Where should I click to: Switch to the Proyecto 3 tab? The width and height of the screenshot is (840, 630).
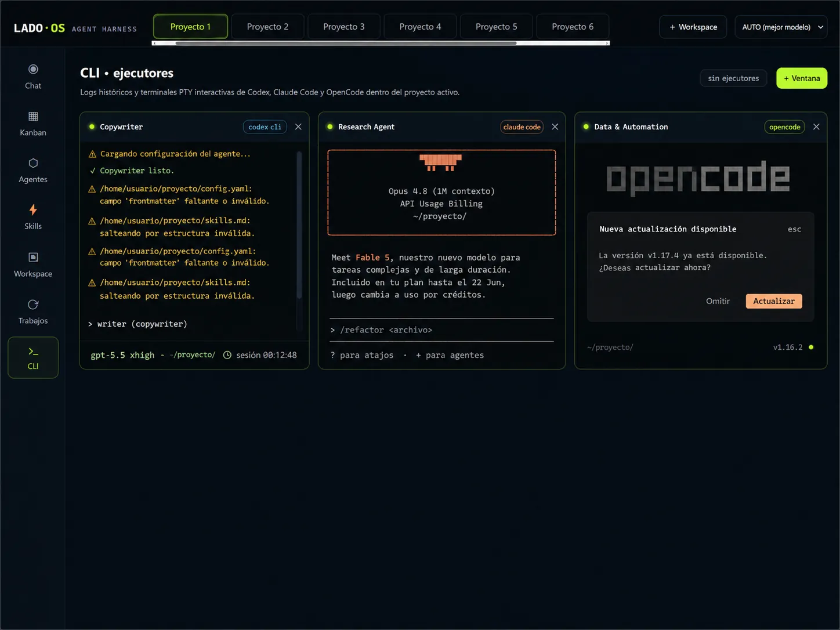(344, 27)
